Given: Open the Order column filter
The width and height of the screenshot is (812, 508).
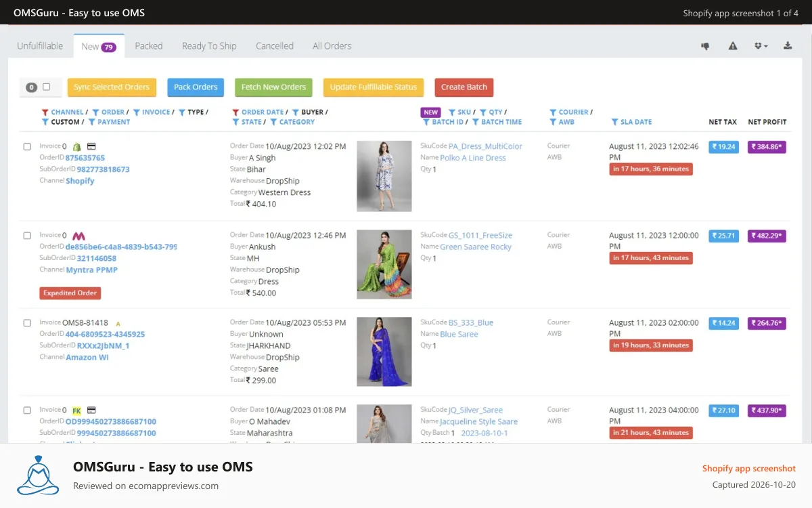Looking at the screenshot, I should pyautogui.click(x=108, y=112).
